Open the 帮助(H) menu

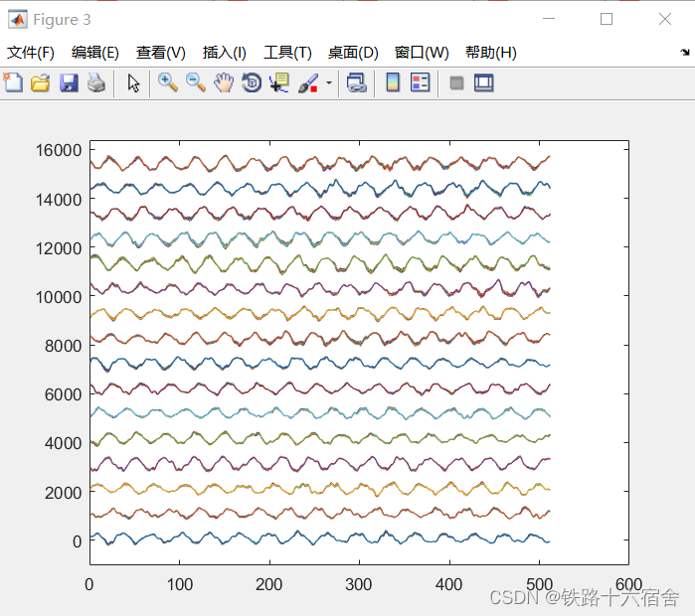pos(490,53)
